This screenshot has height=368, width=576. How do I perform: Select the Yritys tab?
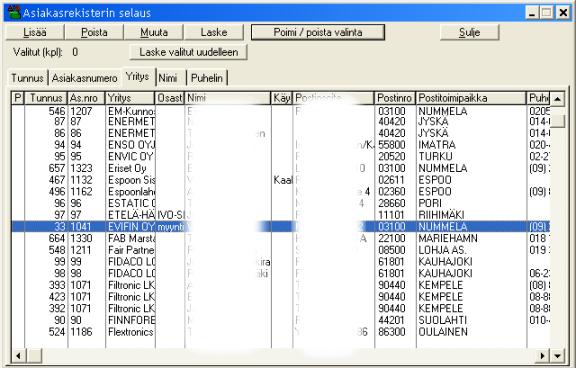[x=137, y=76]
